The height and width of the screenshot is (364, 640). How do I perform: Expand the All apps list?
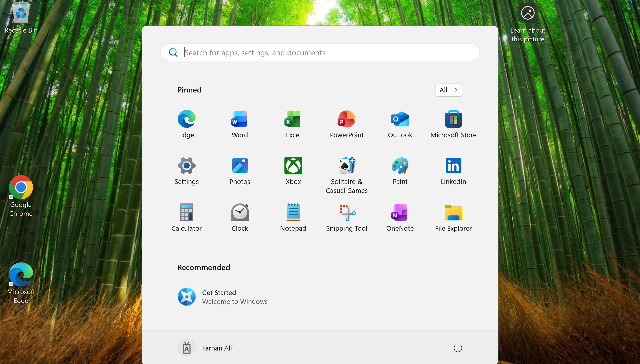click(x=448, y=90)
